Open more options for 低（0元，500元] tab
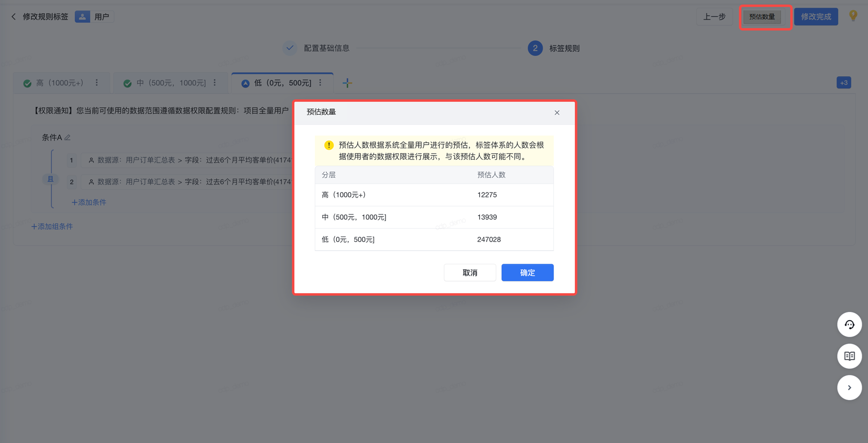Screen dimensions: 868x443 click(x=320, y=83)
